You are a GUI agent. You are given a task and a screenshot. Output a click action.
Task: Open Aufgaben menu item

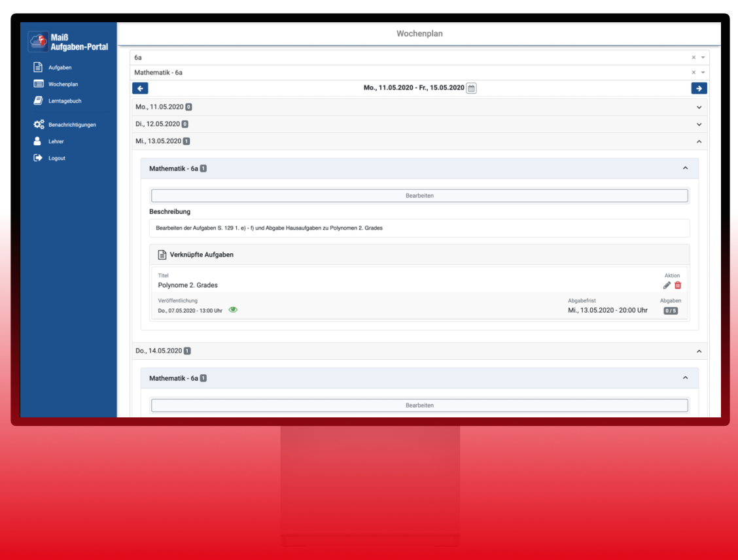60,67
